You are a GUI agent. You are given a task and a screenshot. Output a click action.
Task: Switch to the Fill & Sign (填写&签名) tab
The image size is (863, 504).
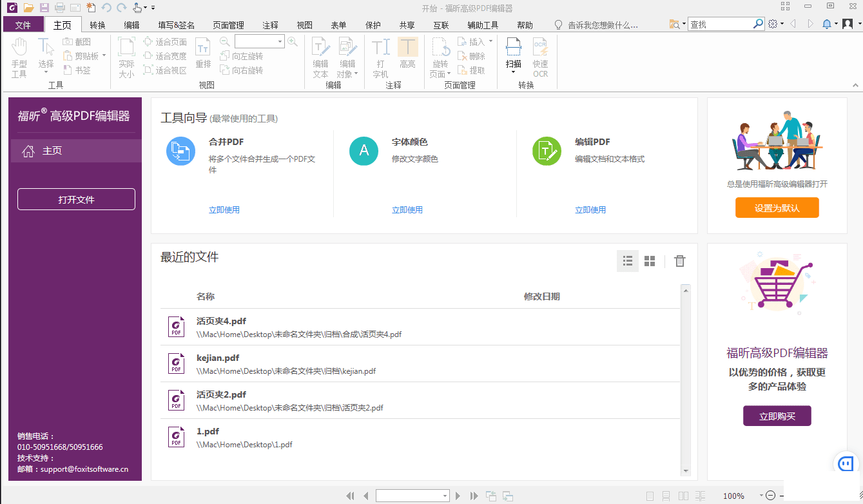(x=175, y=25)
